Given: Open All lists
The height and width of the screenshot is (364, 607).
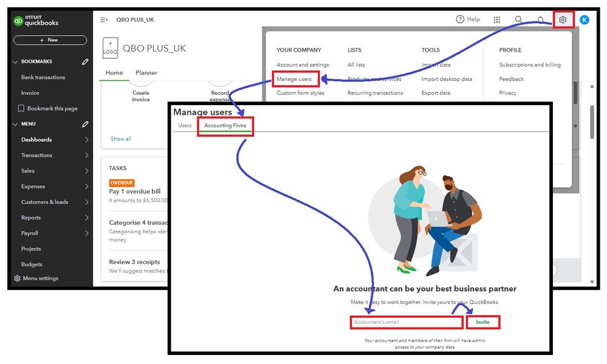Looking at the screenshot, I should tap(356, 64).
